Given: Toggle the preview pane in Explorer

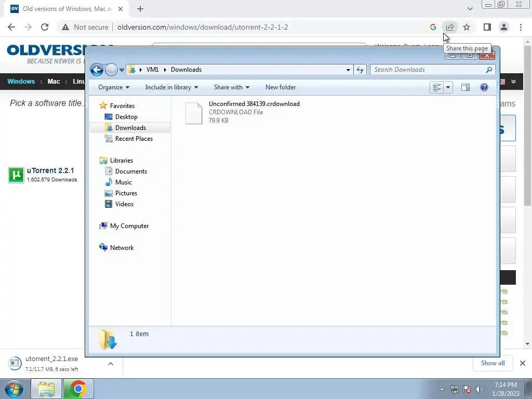Looking at the screenshot, I should click(x=465, y=87).
